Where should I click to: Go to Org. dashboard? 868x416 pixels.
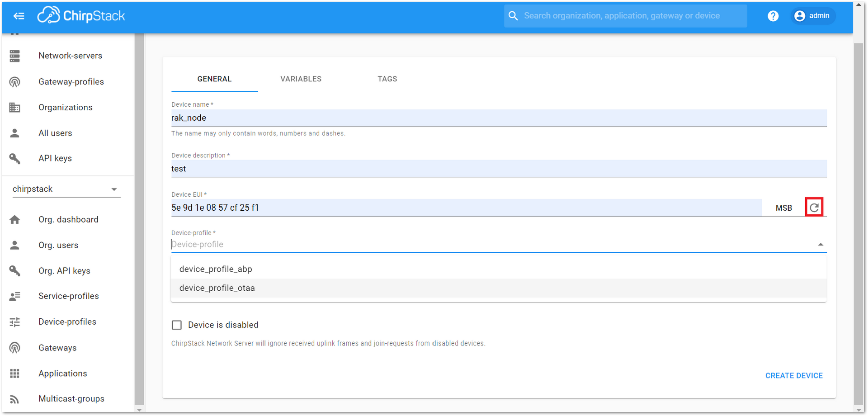coord(68,220)
